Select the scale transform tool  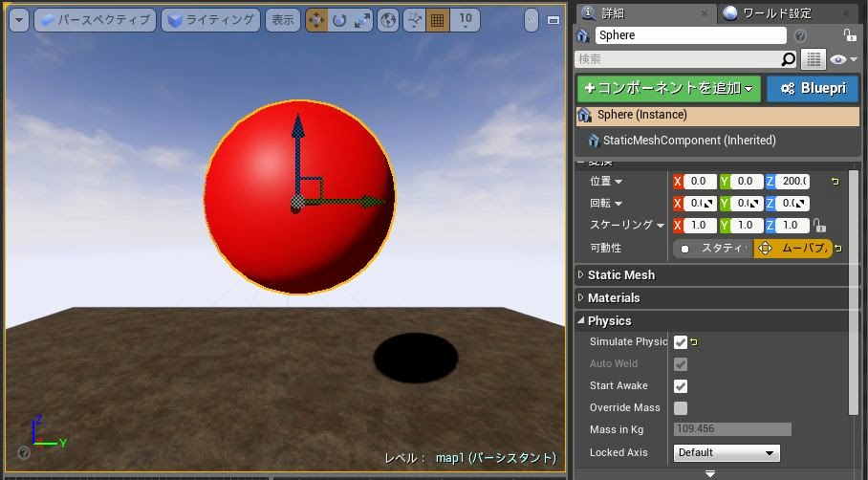click(361, 20)
